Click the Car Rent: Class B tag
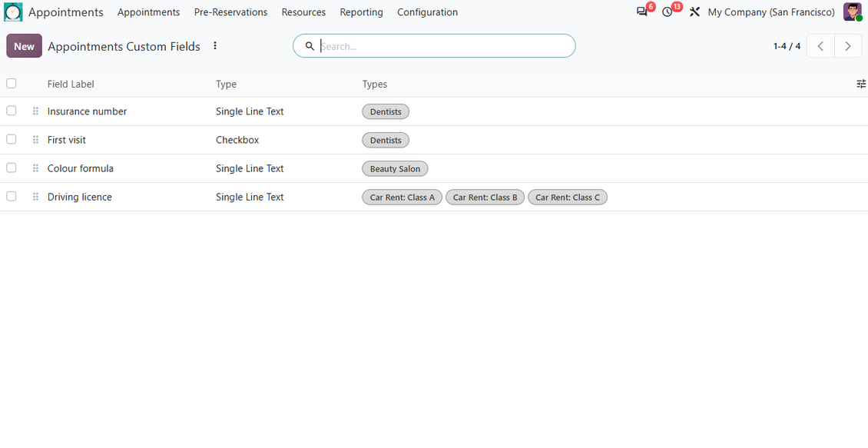 point(485,197)
